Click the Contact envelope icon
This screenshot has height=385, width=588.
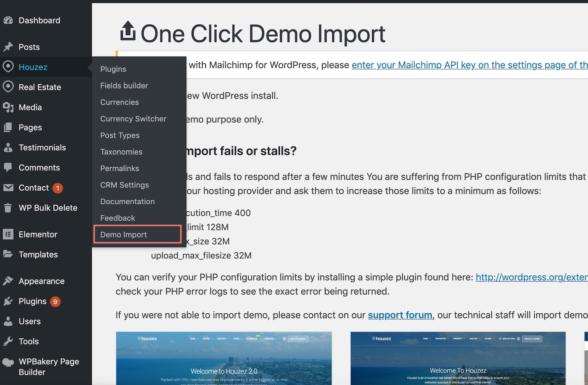[x=8, y=188]
